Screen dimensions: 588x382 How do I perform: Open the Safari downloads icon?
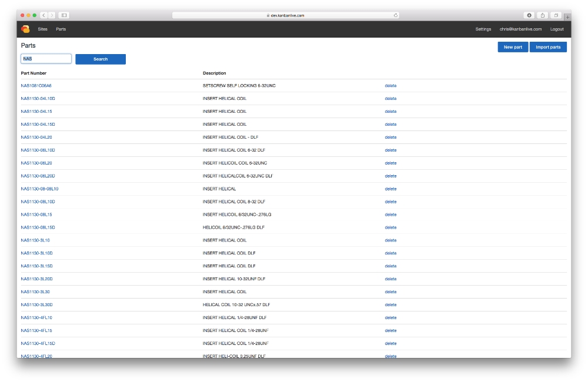tap(529, 15)
